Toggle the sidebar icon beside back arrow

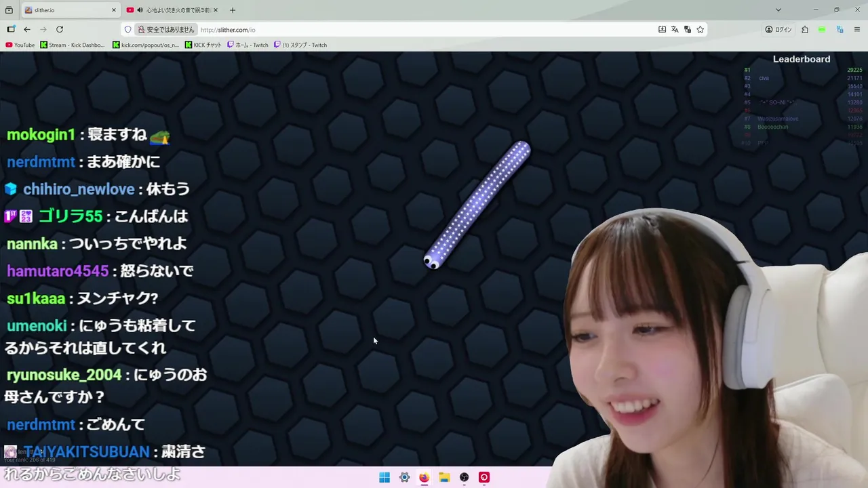point(11,29)
